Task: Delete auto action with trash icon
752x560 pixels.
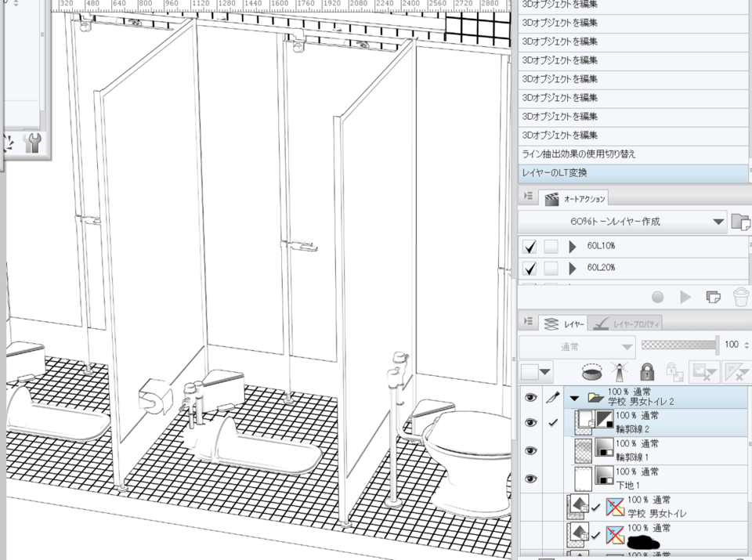Action: [x=740, y=297]
